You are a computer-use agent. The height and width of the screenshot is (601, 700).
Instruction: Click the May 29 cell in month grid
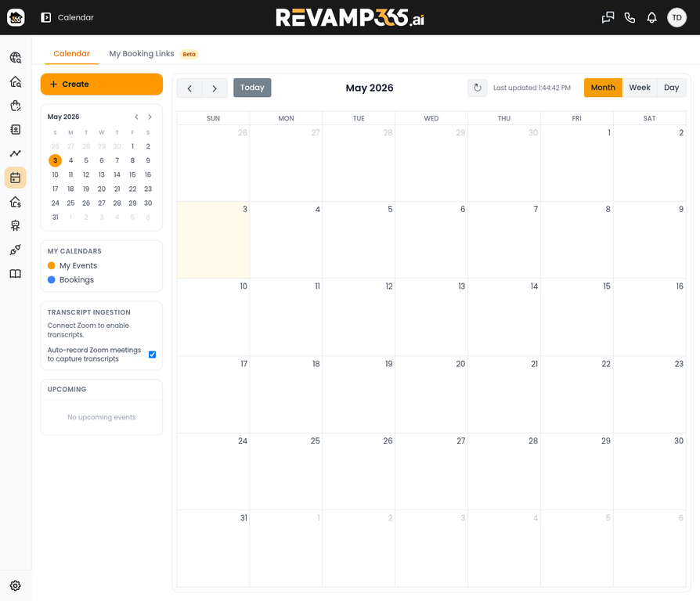pyautogui.click(x=577, y=472)
